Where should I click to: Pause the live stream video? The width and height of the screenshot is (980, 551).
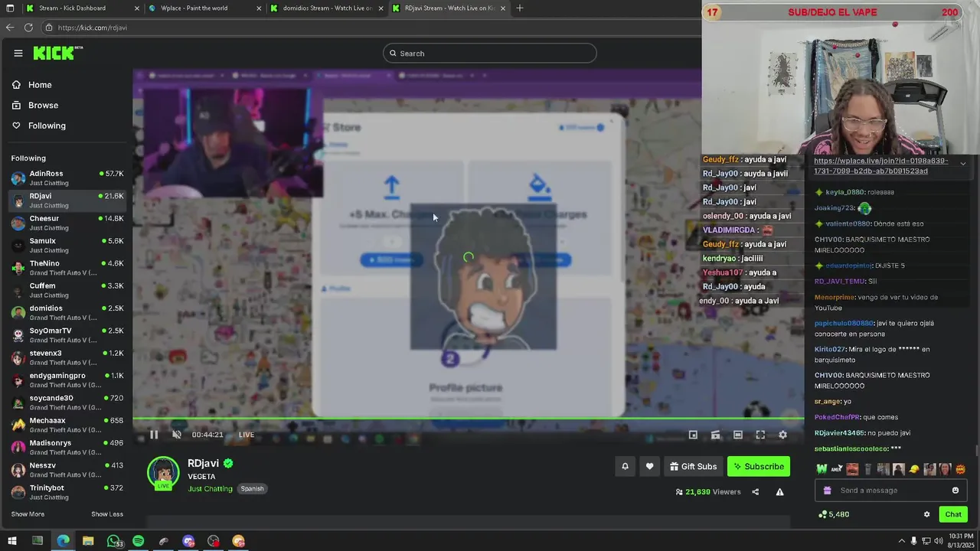153,435
